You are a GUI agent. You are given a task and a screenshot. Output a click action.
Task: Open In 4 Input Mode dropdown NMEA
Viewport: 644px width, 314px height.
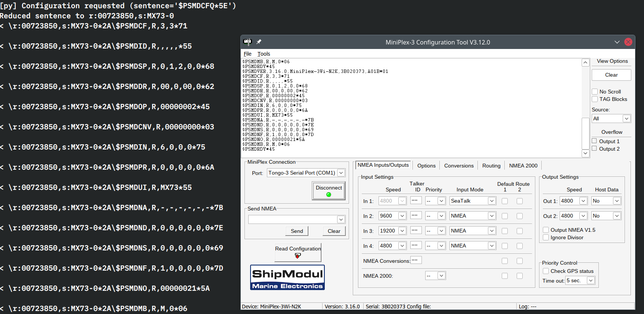[x=473, y=246]
